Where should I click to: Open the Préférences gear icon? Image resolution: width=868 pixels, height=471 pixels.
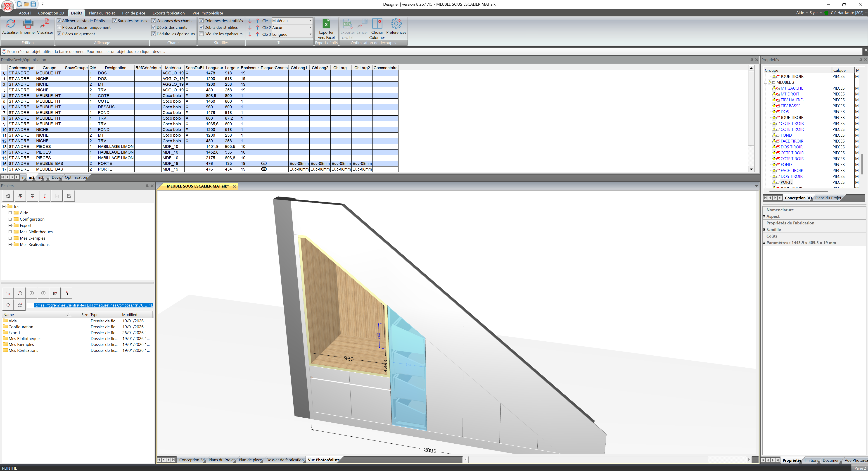pos(396,24)
